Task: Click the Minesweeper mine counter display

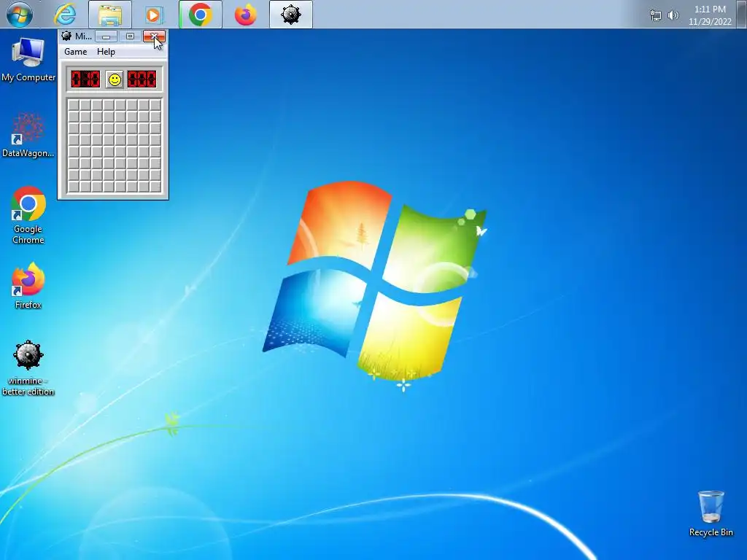Action: coord(85,79)
